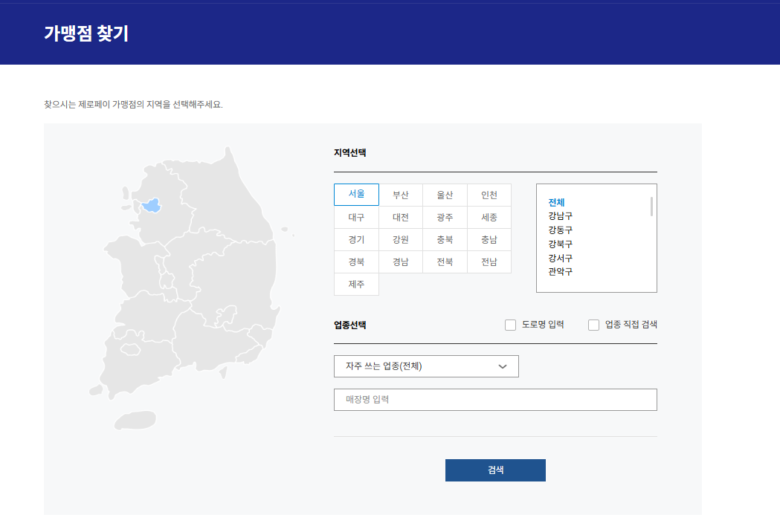Focus the 매장명 입력 text field

[x=495, y=400]
